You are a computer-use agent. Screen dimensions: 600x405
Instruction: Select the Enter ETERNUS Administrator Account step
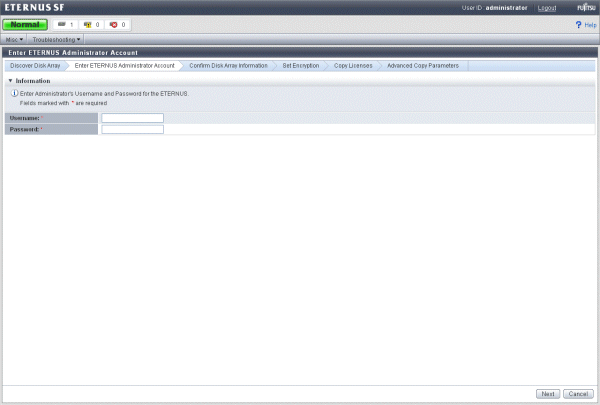[x=124, y=65]
